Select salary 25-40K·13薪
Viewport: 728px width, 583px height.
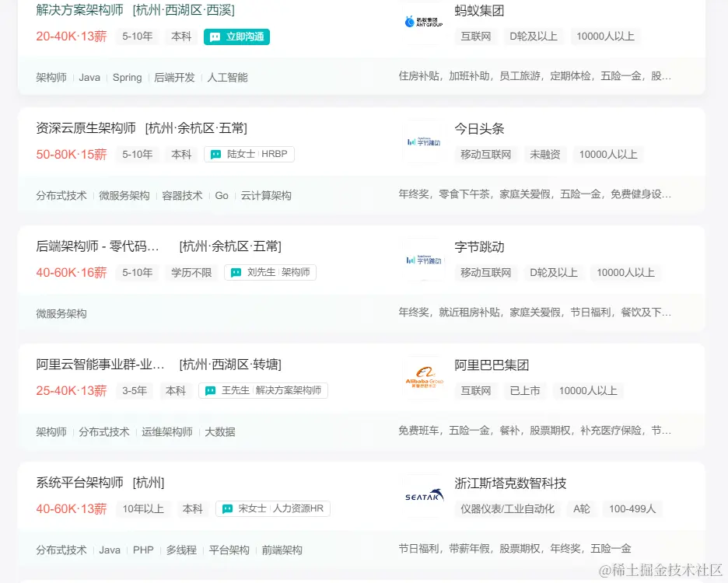click(x=72, y=391)
